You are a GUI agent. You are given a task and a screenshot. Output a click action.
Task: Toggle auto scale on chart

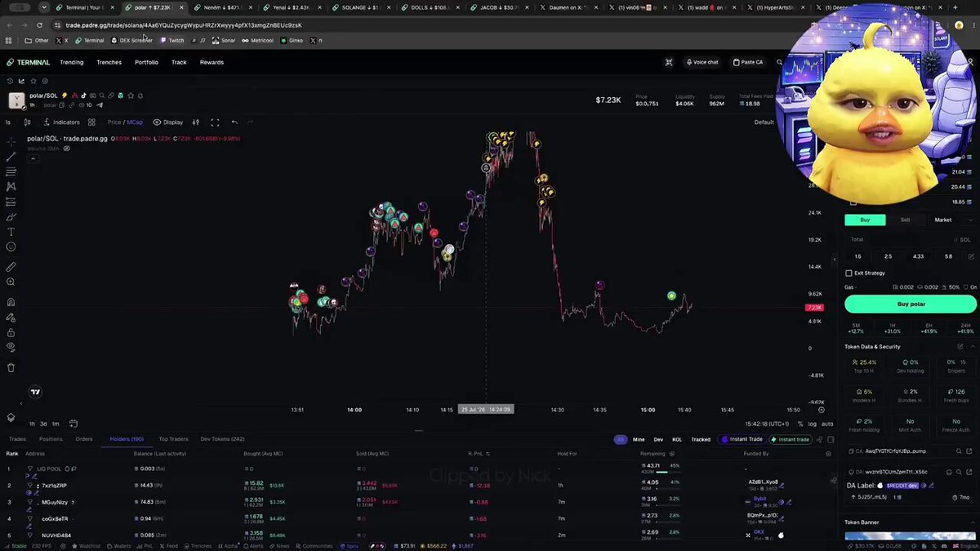[827, 424]
